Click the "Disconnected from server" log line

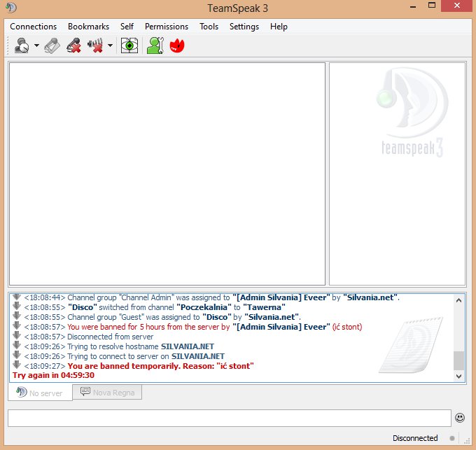110,337
